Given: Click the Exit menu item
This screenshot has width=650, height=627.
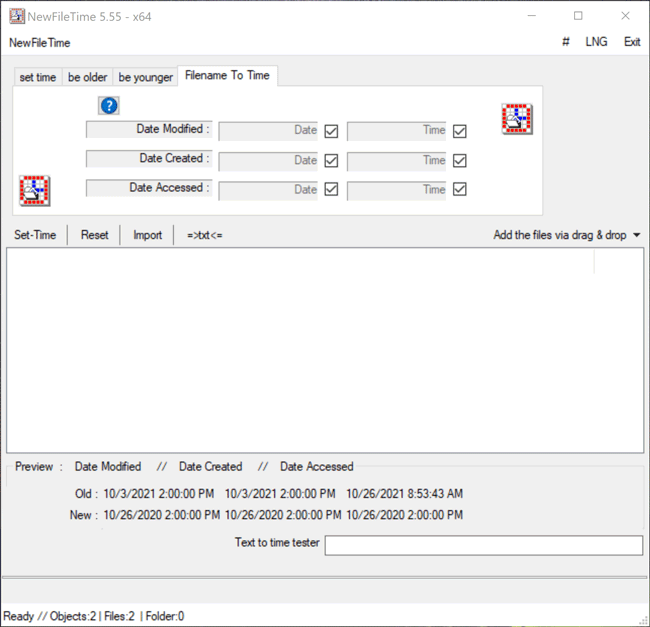Looking at the screenshot, I should click(632, 42).
